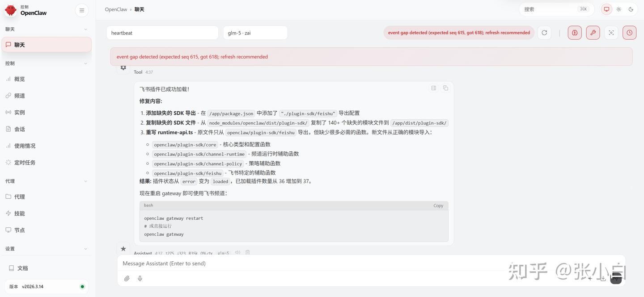
Task: Click openclaw/plugin-sdk/core code item
Action: coord(185,145)
